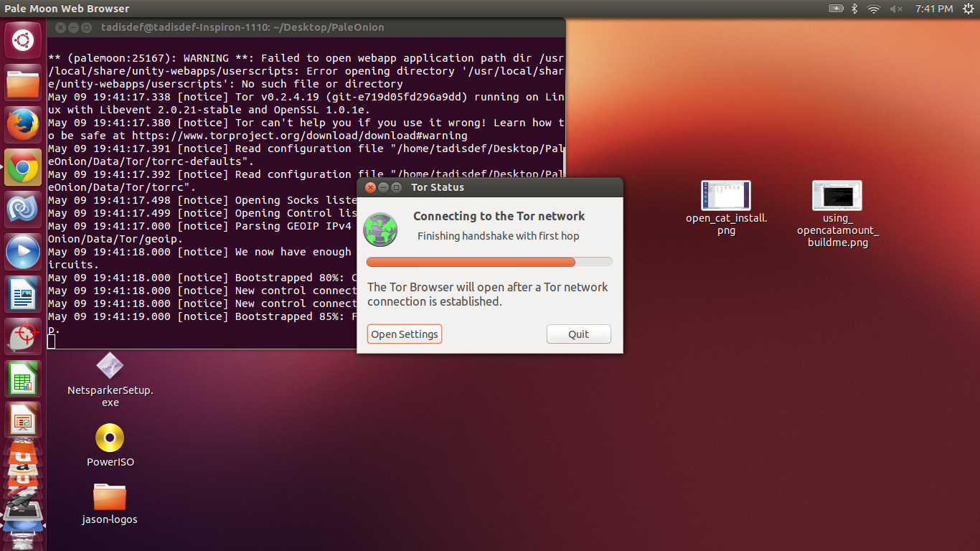
Task: Click 'Finishing handshake with first hop' text
Action: (498, 236)
